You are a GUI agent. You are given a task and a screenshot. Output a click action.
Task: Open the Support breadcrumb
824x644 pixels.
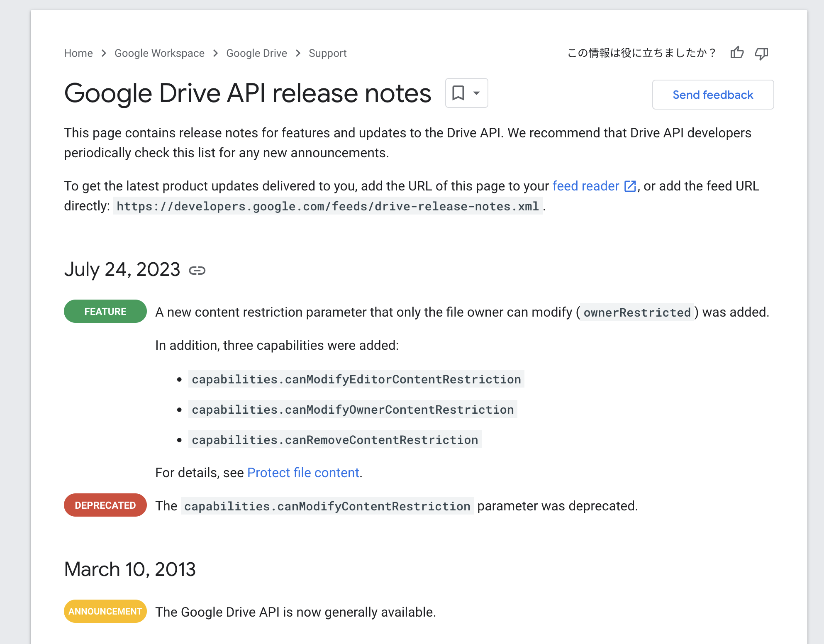tap(327, 53)
